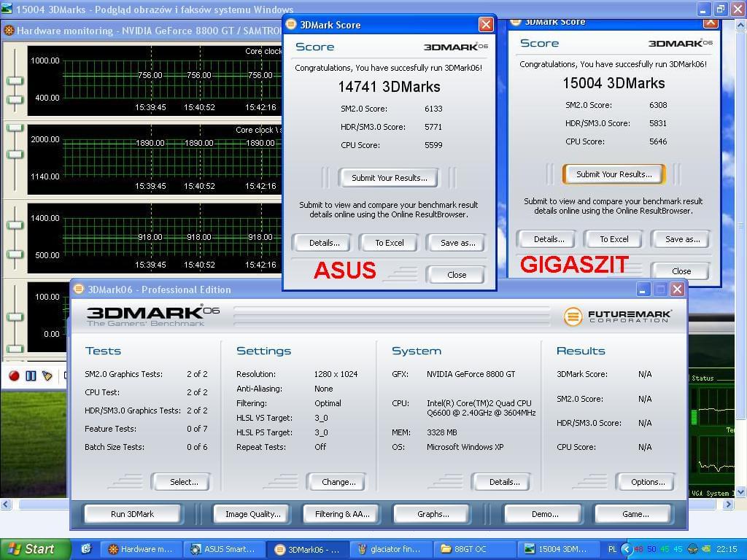Viewport: 747px width, 560px height.
Task: Click the broom clear-history icon
Action: 47,376
